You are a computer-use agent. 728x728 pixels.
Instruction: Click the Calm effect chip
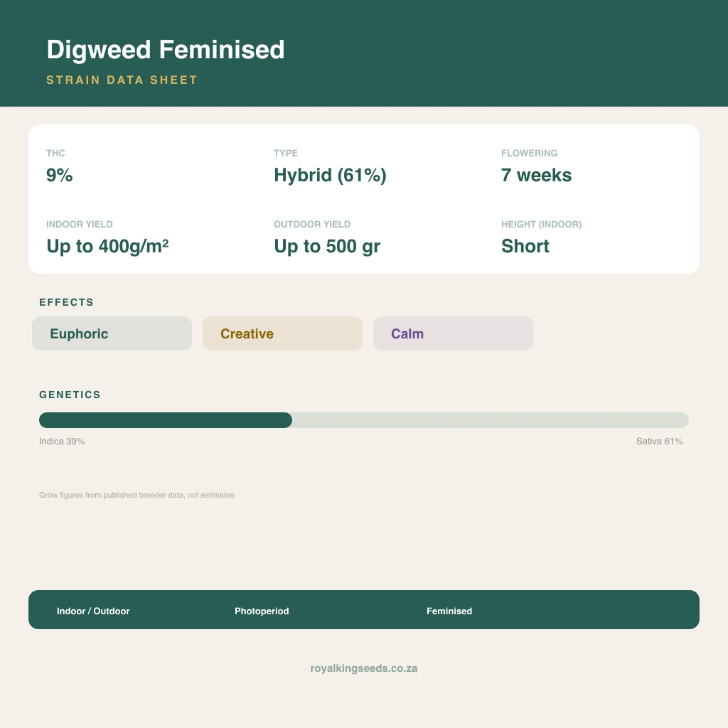(453, 333)
